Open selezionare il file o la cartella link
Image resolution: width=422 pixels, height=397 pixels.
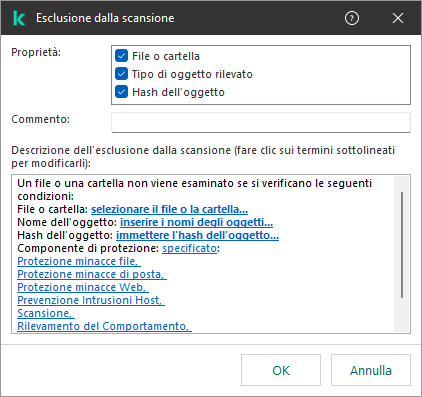(169, 209)
